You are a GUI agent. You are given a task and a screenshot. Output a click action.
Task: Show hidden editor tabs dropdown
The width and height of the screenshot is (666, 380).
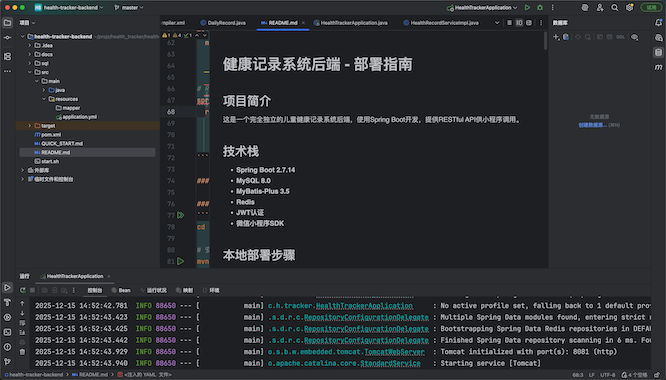(497, 23)
